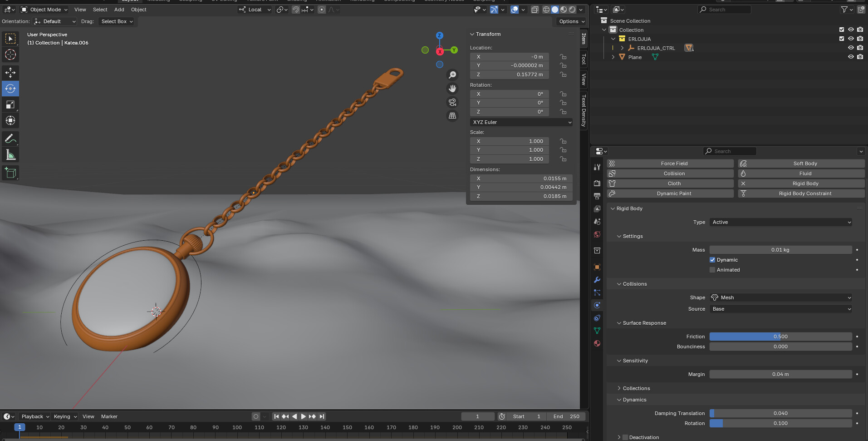The height and width of the screenshot is (441, 868).
Task: Open the Playback menu in timeline
Action: point(35,416)
